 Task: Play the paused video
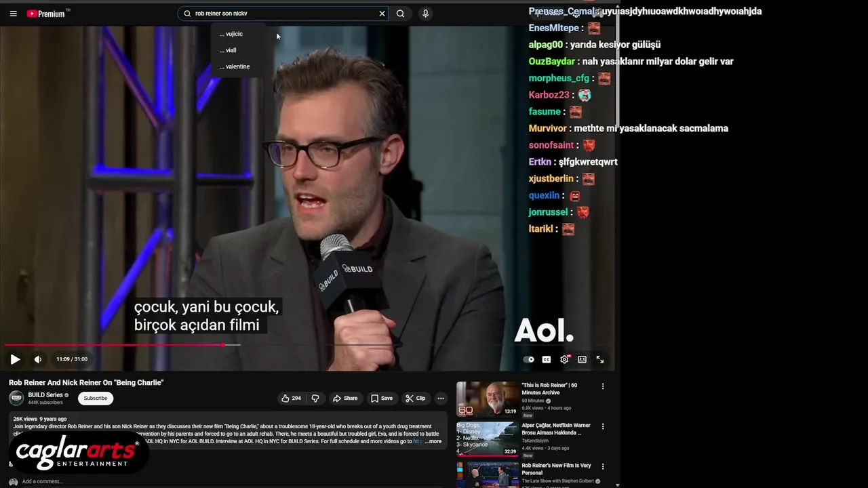point(15,359)
